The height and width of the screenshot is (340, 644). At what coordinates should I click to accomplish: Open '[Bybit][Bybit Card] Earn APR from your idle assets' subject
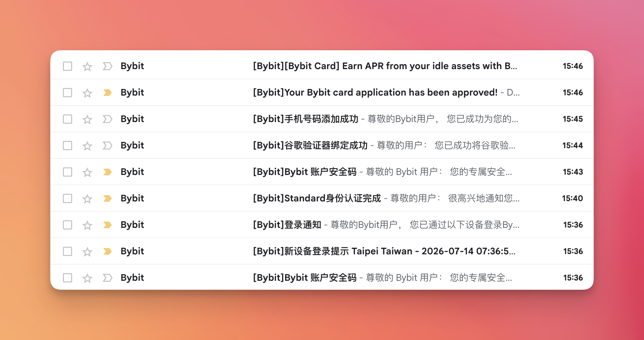385,66
